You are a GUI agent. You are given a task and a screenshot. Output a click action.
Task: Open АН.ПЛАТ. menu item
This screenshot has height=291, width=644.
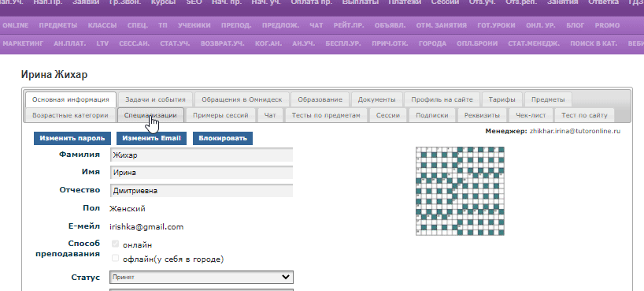click(70, 43)
